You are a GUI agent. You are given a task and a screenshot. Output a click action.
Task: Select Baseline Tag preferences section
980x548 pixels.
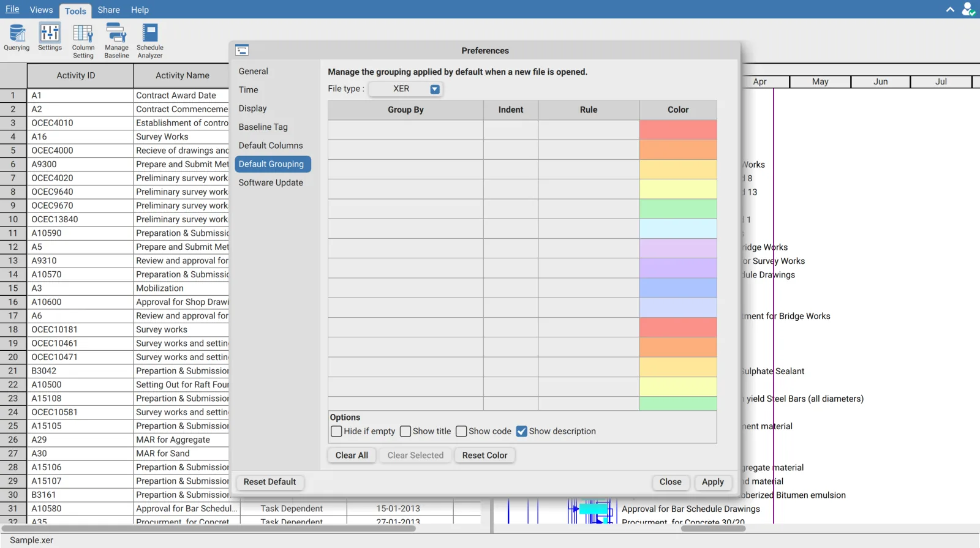click(x=263, y=127)
